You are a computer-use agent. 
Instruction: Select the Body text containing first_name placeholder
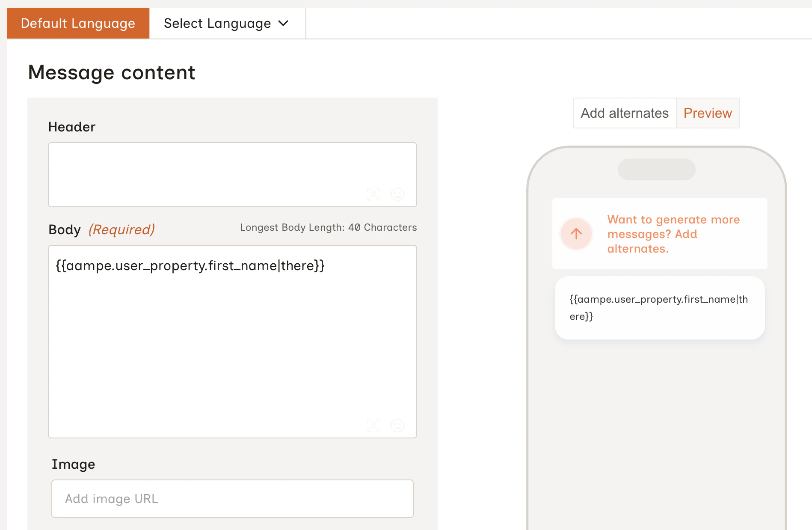click(190, 265)
